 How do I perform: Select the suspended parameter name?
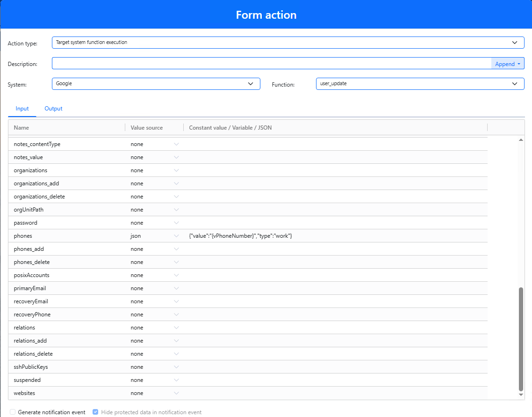point(27,380)
